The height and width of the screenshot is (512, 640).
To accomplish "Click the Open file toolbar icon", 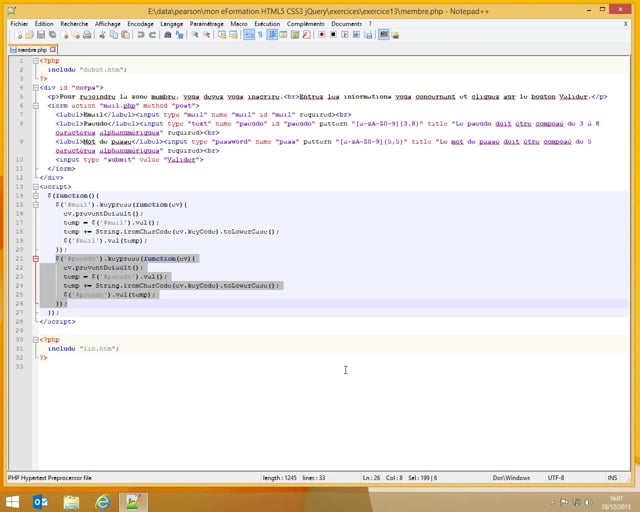I will tap(29, 35).
